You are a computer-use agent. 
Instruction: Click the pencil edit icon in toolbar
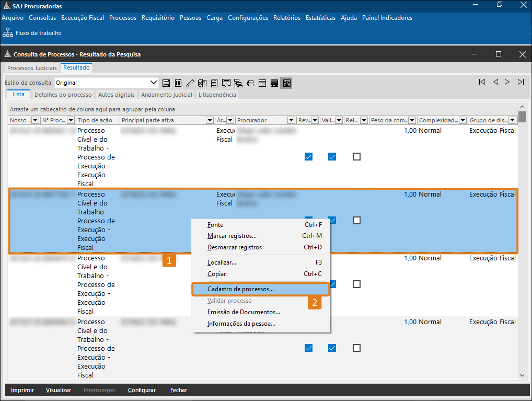[x=190, y=83]
